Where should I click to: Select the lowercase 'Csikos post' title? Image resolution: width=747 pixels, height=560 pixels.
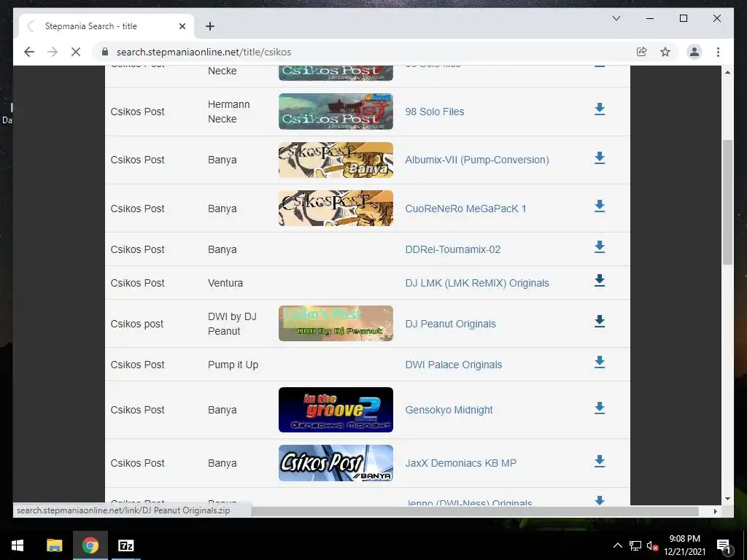(x=136, y=324)
